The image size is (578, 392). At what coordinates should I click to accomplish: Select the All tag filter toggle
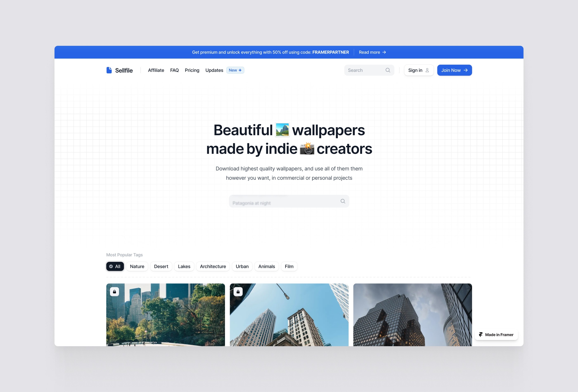pyautogui.click(x=115, y=266)
